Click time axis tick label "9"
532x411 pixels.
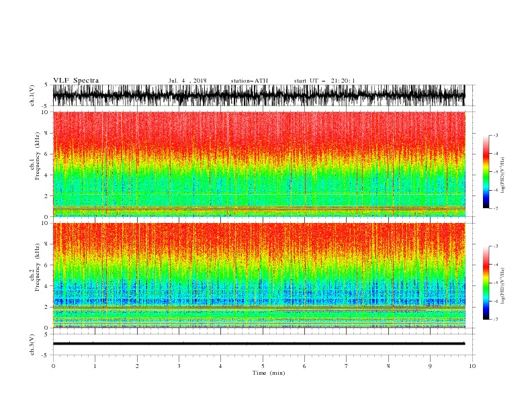coord(430,366)
